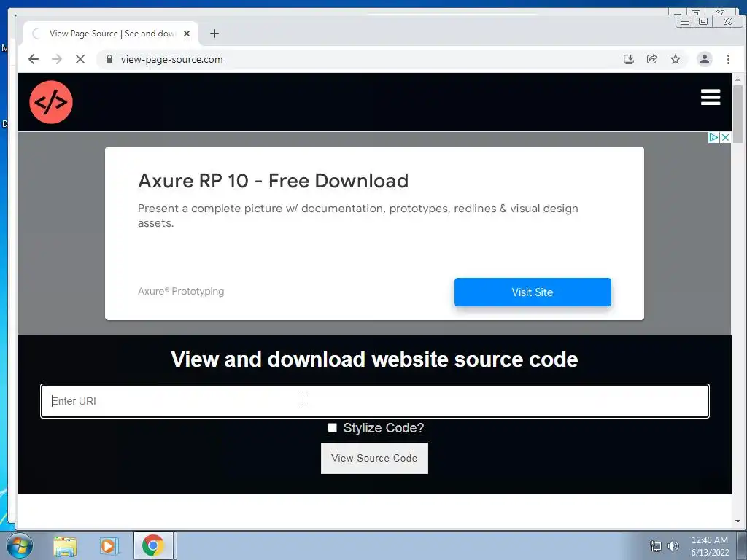The width and height of the screenshot is (747, 560).
Task: Bookmark this tab with star icon
Action: pos(675,59)
